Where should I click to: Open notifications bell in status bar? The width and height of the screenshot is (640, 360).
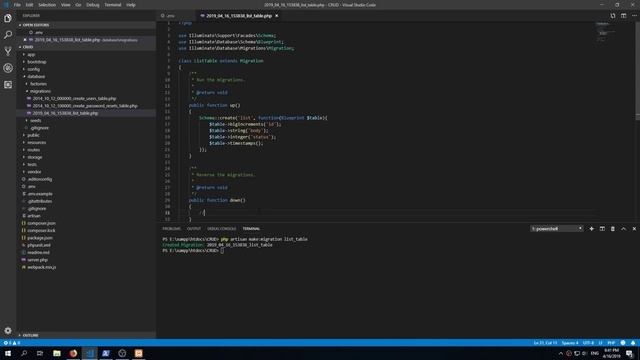(633, 343)
